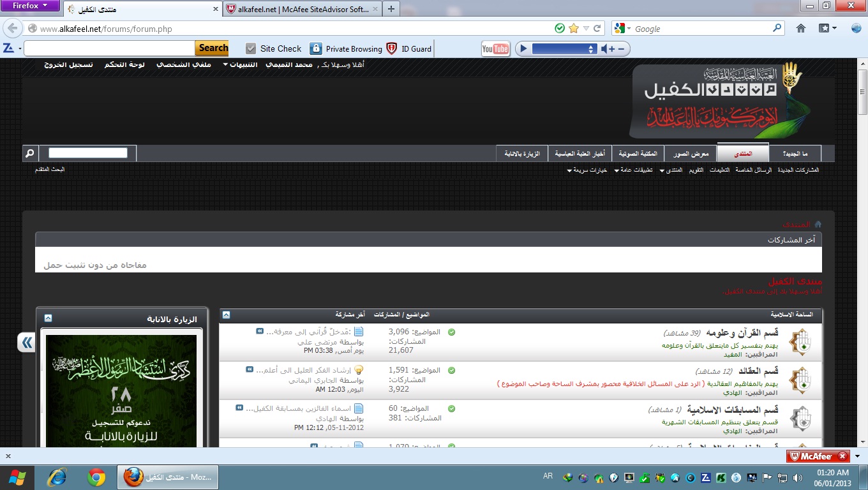The image size is (868, 490).
Task: Open البحث المتقدم advanced search link
Action: point(50,170)
